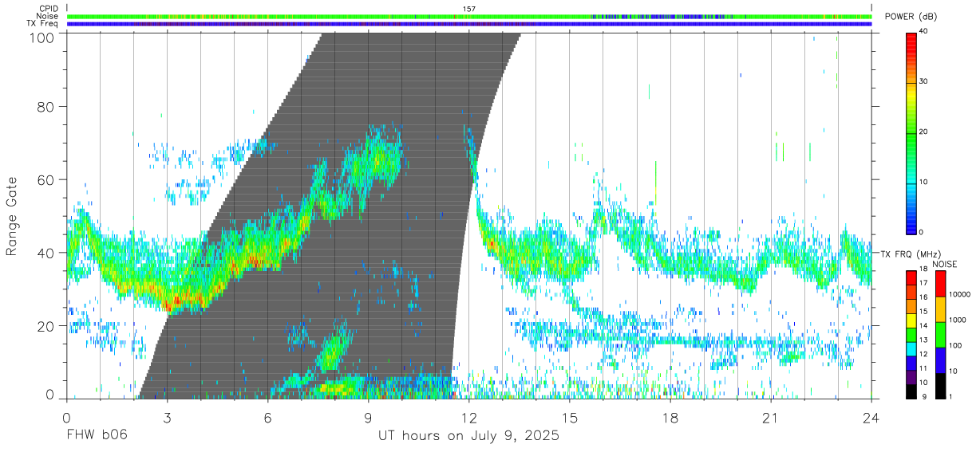Click the y-axis tick label '100'

(x=43, y=37)
